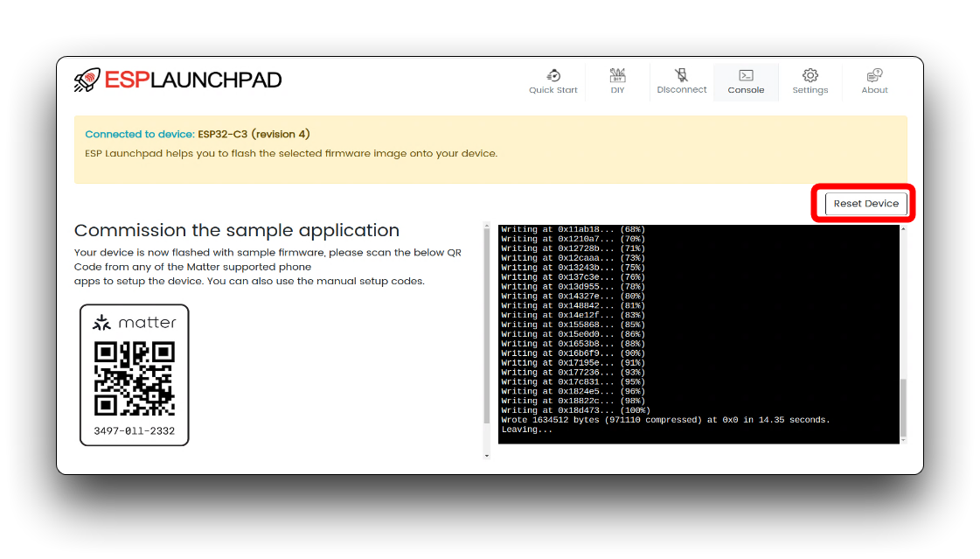Click the Reset Device button

865,203
